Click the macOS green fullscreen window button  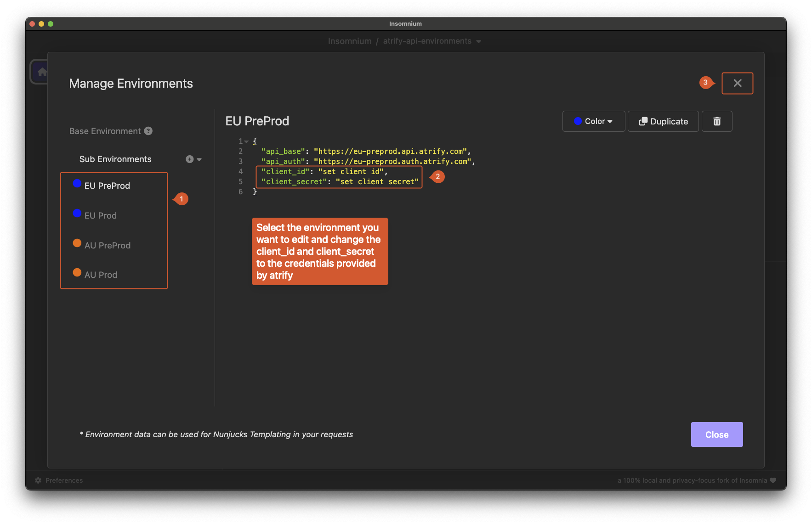pyautogui.click(x=51, y=24)
